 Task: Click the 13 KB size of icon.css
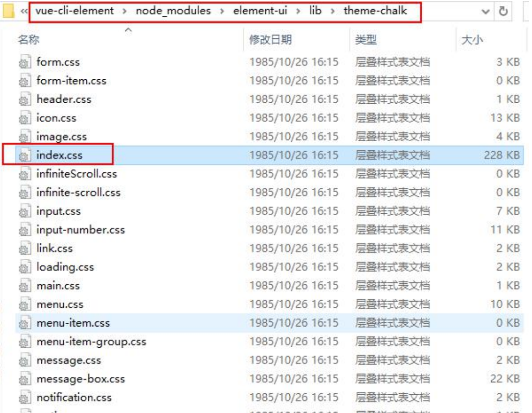point(505,118)
